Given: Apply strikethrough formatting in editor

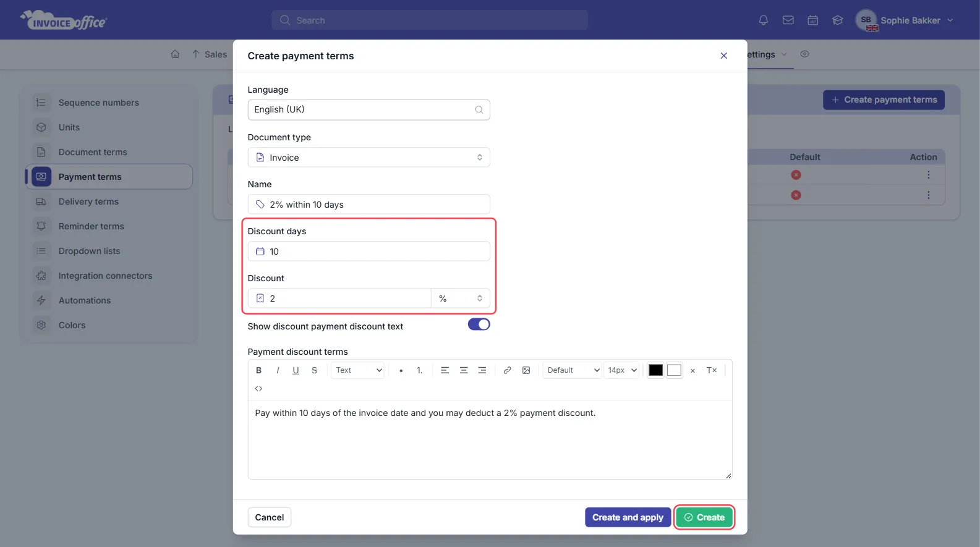Looking at the screenshot, I should coord(314,370).
